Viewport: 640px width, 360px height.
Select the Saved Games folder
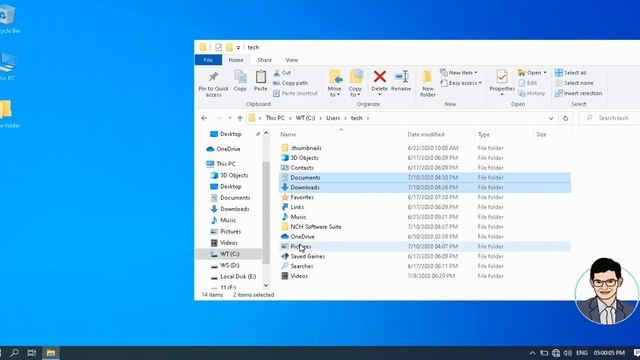point(424,256)
